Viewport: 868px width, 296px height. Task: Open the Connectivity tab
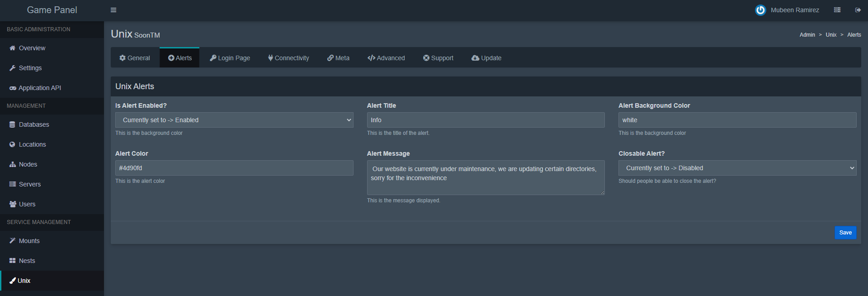tap(288, 58)
